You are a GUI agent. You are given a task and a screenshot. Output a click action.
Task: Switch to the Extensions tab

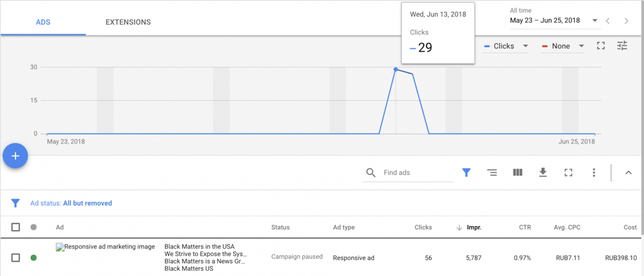pyautogui.click(x=128, y=22)
